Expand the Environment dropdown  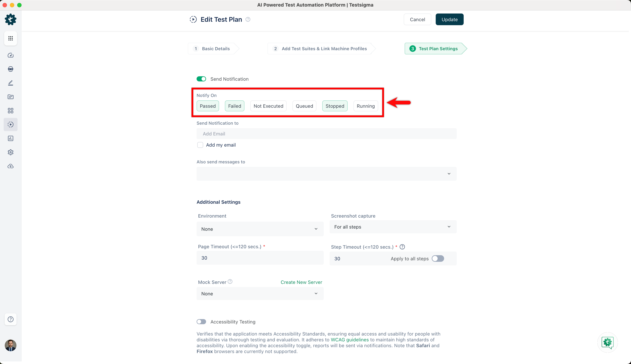(260, 229)
